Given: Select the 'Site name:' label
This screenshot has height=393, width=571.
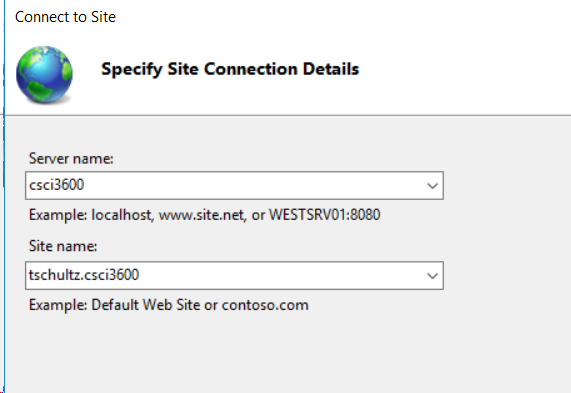Looking at the screenshot, I should coord(63,246).
